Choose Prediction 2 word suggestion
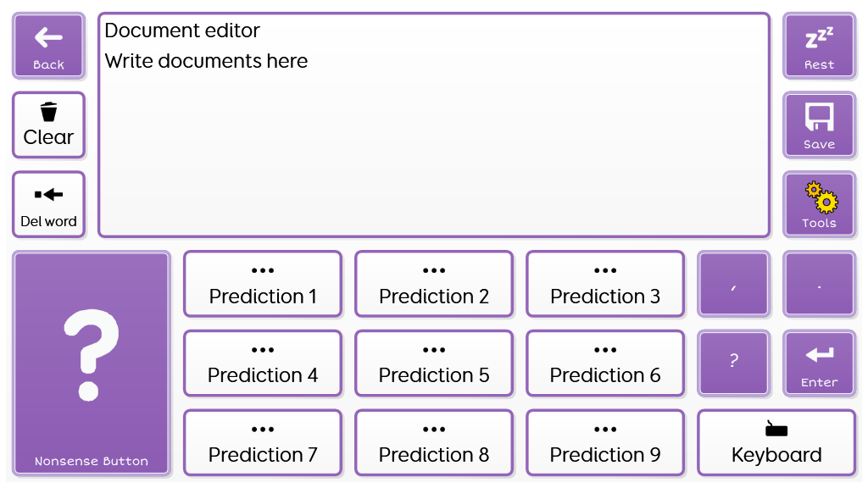Viewport: 868px width, 488px height. click(x=434, y=284)
